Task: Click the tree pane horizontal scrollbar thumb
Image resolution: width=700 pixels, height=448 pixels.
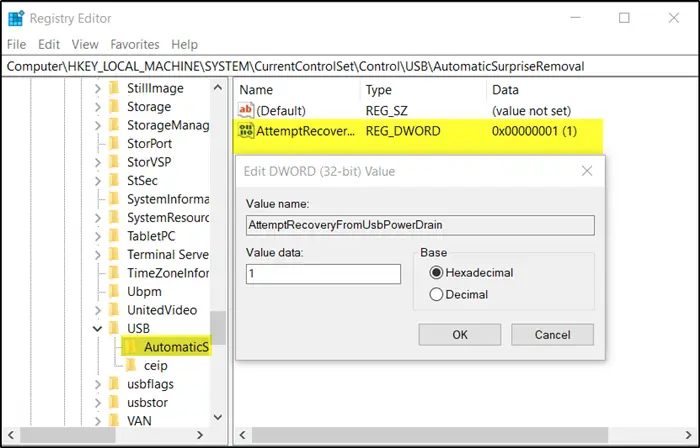Action: tap(68, 435)
